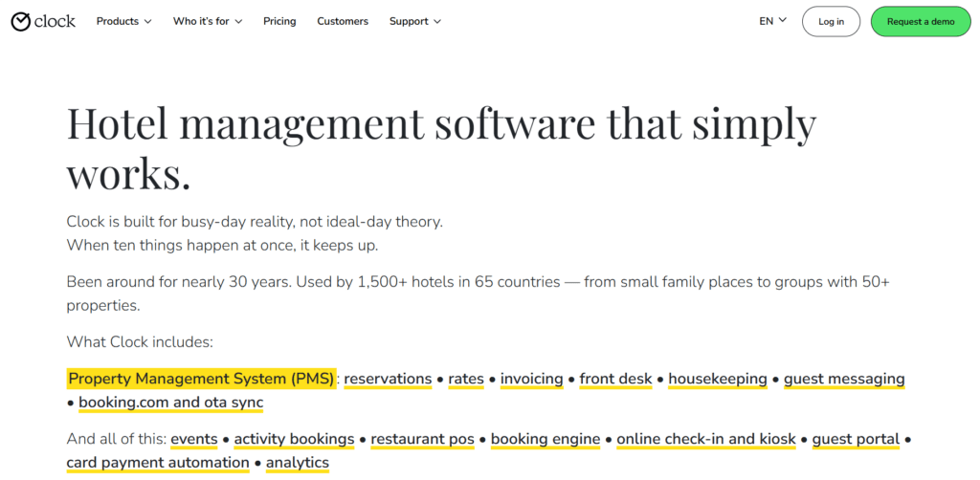Screen dimensions: 980x480
Task: Click the 'Been around for nearly 30 years' paragraph
Action: point(479,294)
